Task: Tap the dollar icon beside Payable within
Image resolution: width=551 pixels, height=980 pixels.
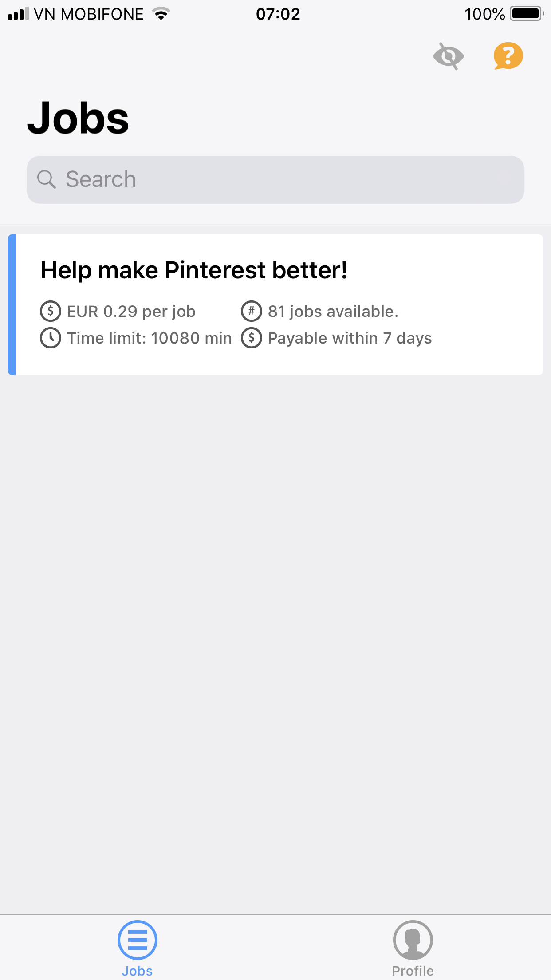Action: 252,338
